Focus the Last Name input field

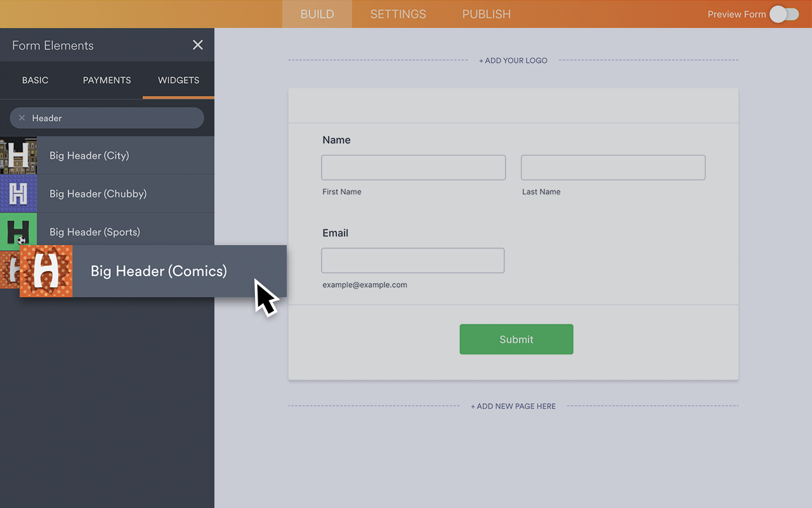(613, 168)
